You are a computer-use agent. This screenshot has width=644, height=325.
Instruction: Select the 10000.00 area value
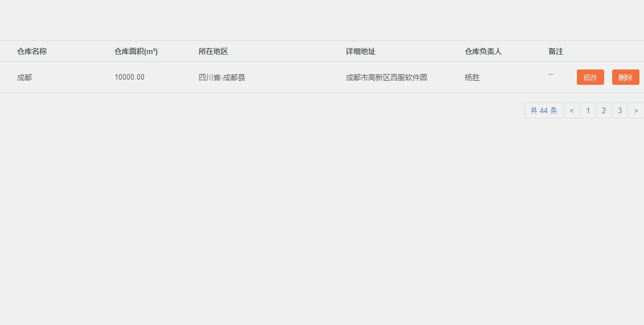point(129,77)
